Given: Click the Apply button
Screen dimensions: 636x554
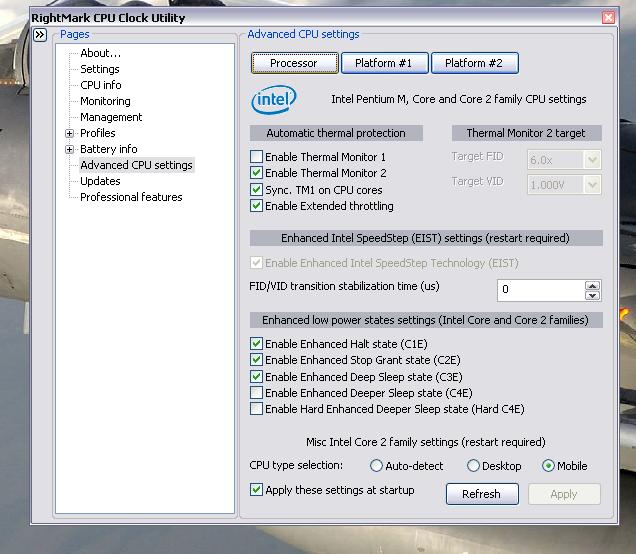Looking at the screenshot, I should click(x=564, y=494).
